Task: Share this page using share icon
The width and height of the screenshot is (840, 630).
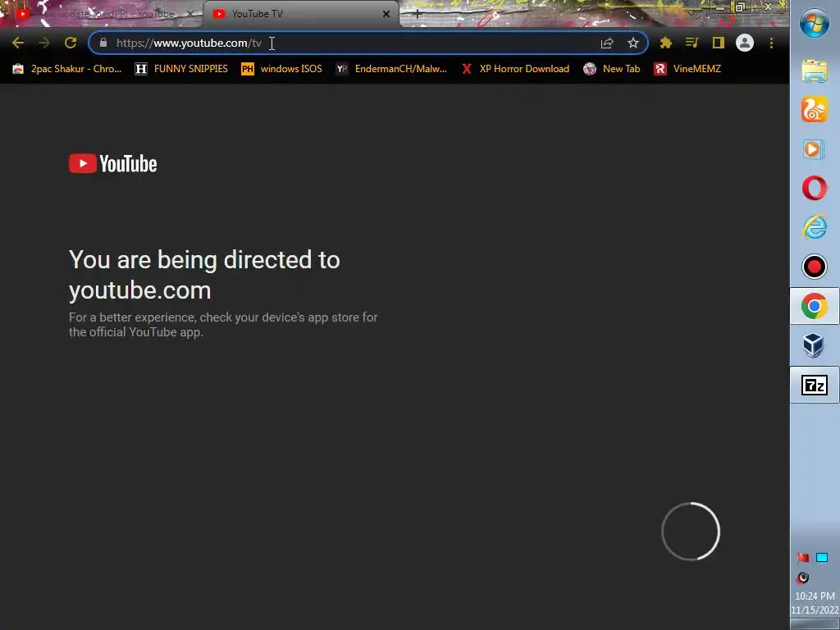Action: pyautogui.click(x=607, y=43)
